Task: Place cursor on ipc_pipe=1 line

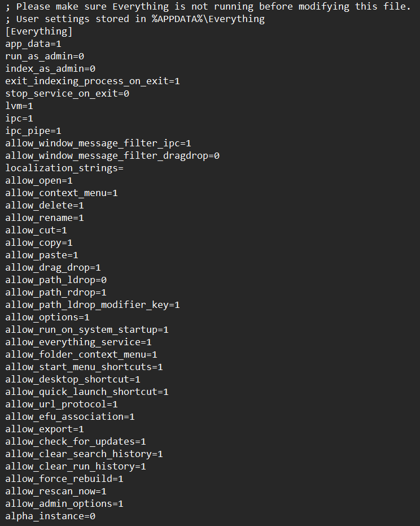Action: (33, 131)
